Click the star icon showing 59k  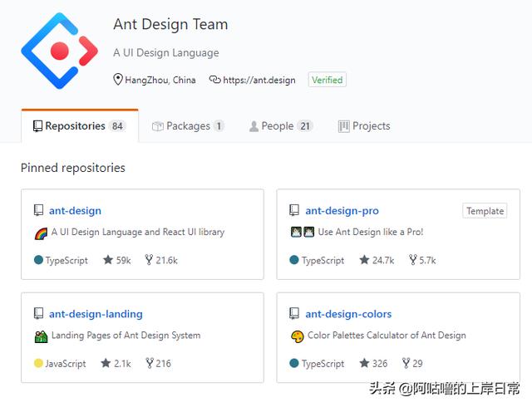click(108, 260)
